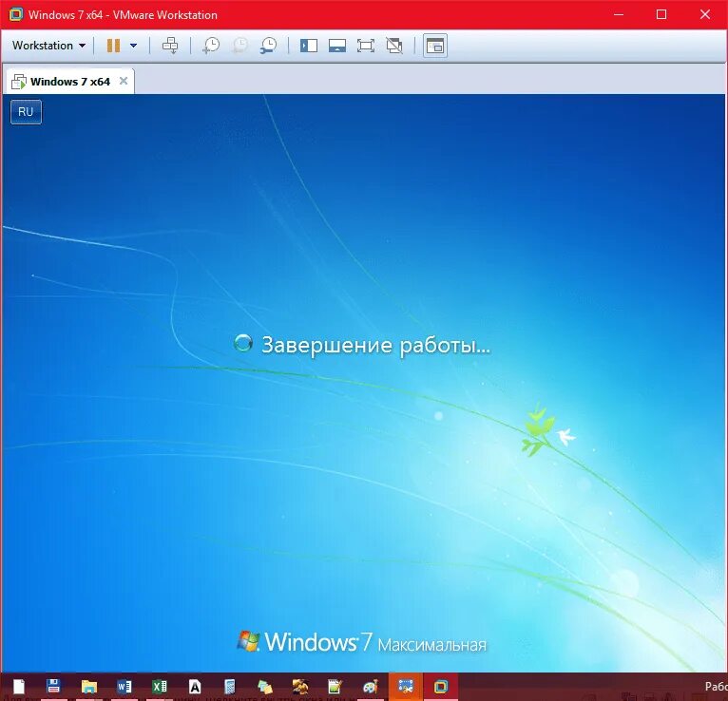The height and width of the screenshot is (701, 728).
Task: Open File Explorer from the taskbar
Action: (89, 687)
